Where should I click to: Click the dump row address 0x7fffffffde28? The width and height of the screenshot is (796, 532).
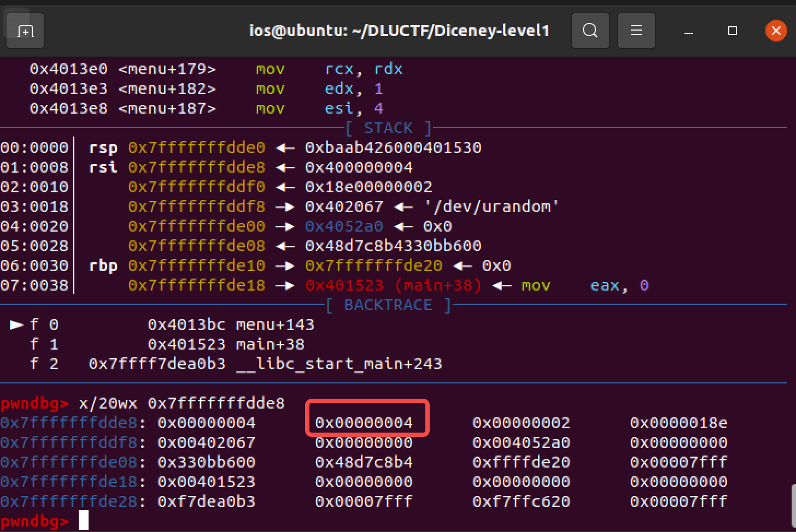(68, 502)
